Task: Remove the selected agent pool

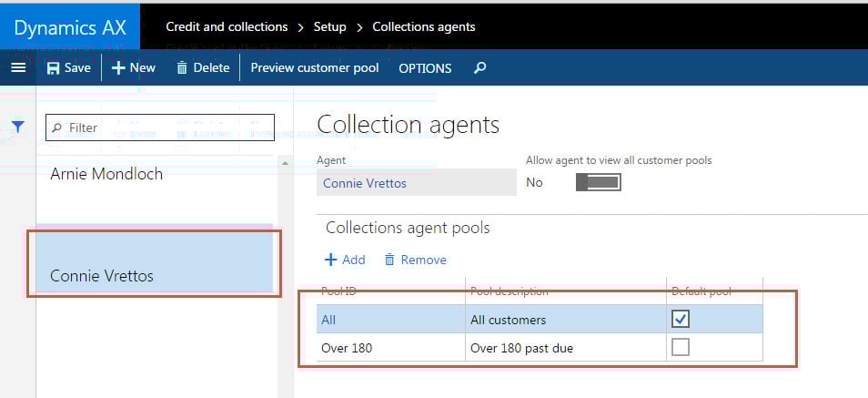Action: point(415,260)
